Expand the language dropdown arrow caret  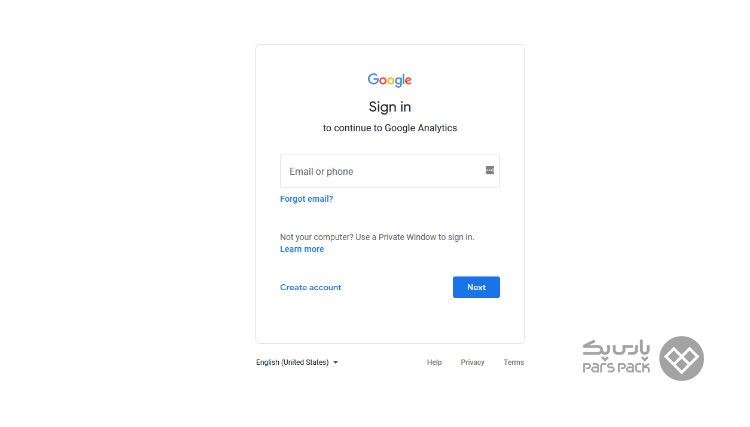[x=335, y=362]
